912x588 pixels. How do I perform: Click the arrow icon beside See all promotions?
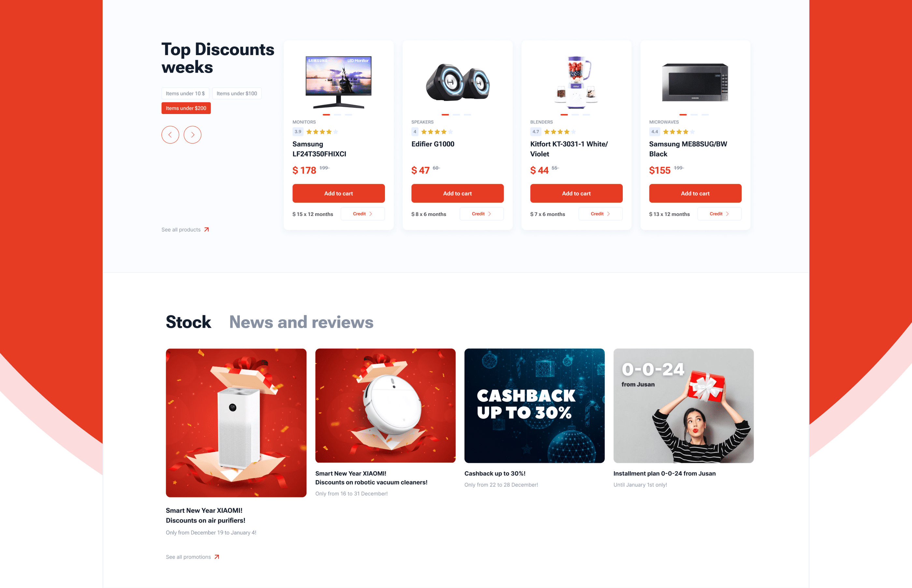(x=217, y=557)
